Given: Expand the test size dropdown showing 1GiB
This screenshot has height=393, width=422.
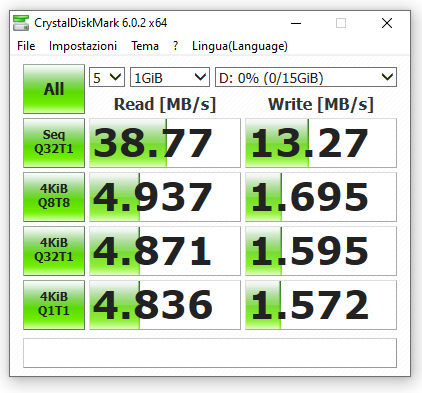Looking at the screenshot, I should coord(170,77).
